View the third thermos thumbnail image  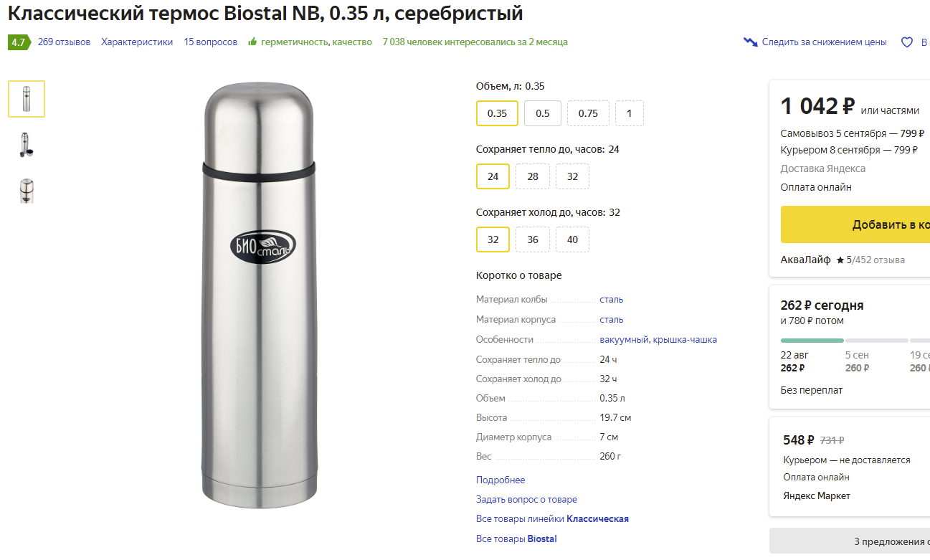point(27,191)
